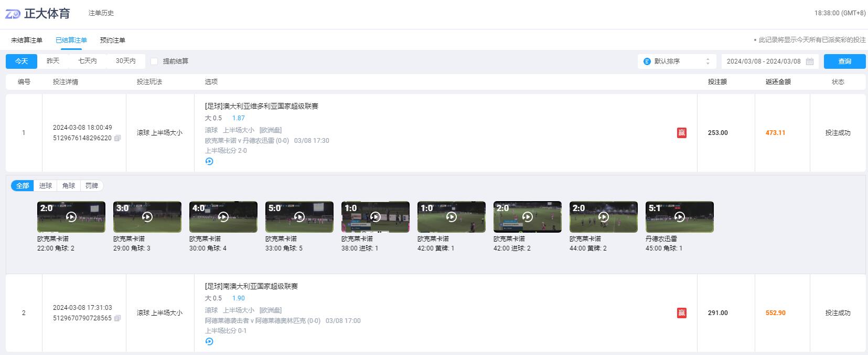Screen dimensions: 868x355
Task: Click the replay icon under 上半场比分 2-0
Action: (209, 161)
